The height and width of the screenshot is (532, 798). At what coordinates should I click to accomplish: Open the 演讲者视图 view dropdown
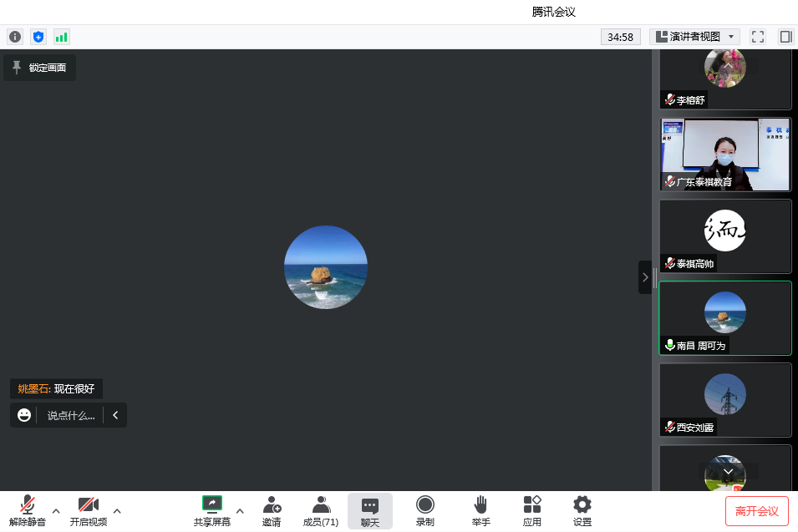point(694,37)
